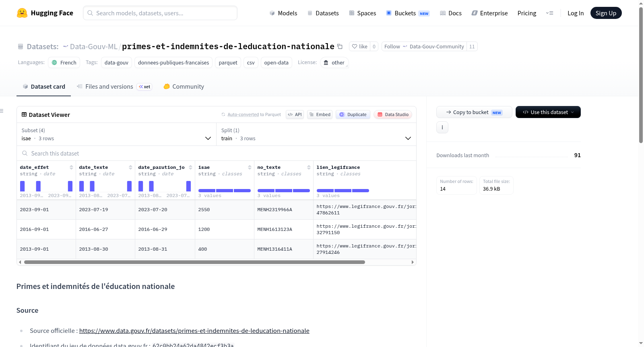This screenshot has height=347, width=644.
Task: Sort the isae column
Action: [250, 167]
